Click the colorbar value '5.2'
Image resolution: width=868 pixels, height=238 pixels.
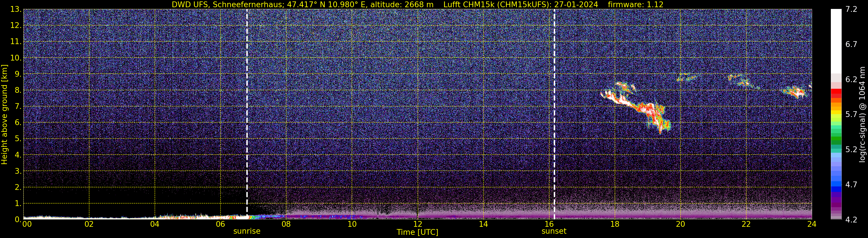coord(851,149)
